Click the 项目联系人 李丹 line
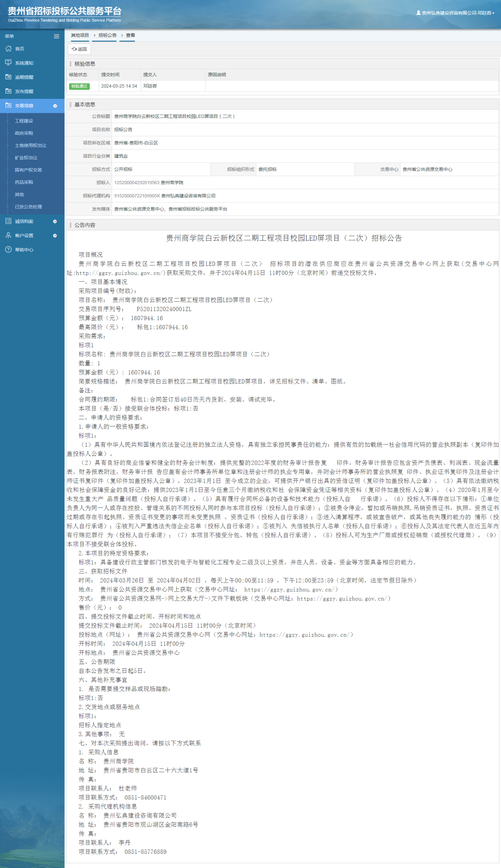This screenshot has width=501, height=868. point(104,843)
